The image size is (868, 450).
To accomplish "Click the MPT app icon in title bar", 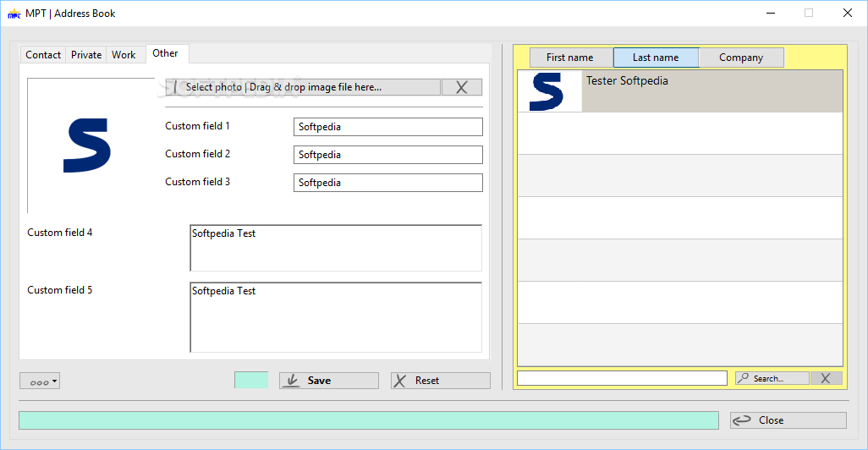I will click(x=14, y=14).
